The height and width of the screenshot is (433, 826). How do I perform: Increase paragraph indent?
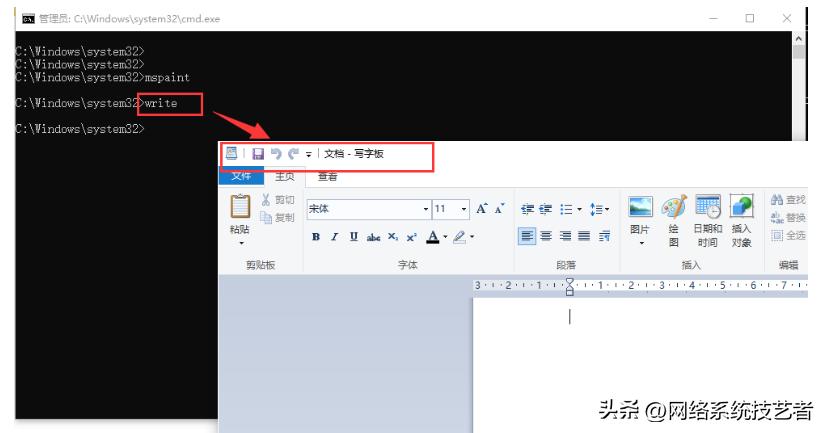pos(546,209)
